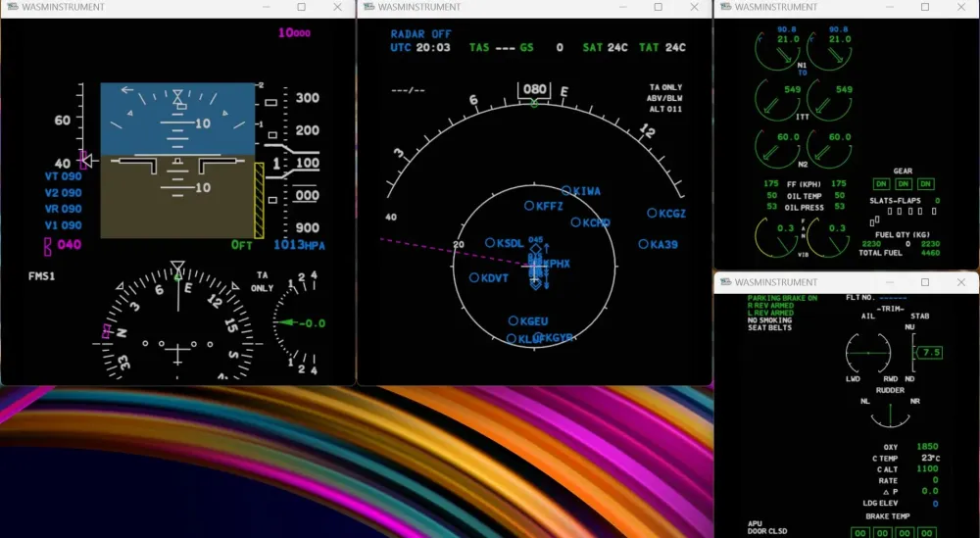Click the right engine N2 gauge
The image size is (980, 538).
[x=829, y=148]
